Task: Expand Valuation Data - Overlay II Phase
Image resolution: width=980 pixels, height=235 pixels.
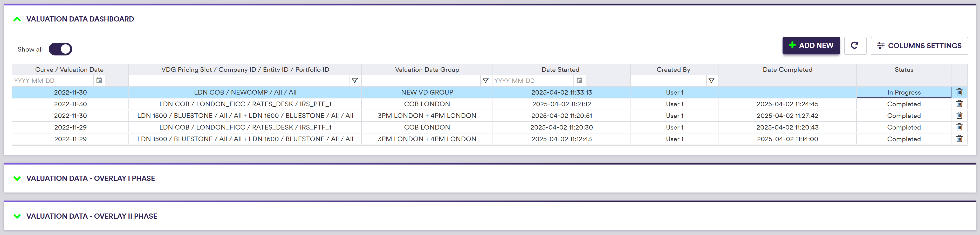Action: coord(17,216)
